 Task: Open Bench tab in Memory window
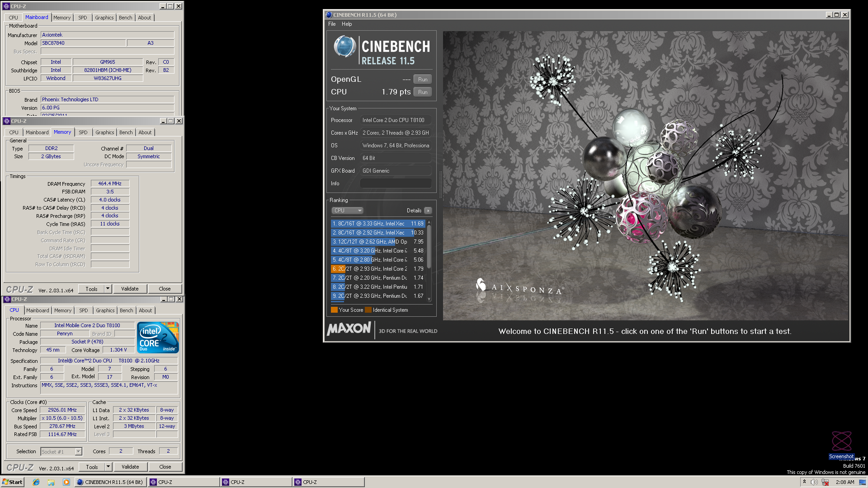click(126, 132)
